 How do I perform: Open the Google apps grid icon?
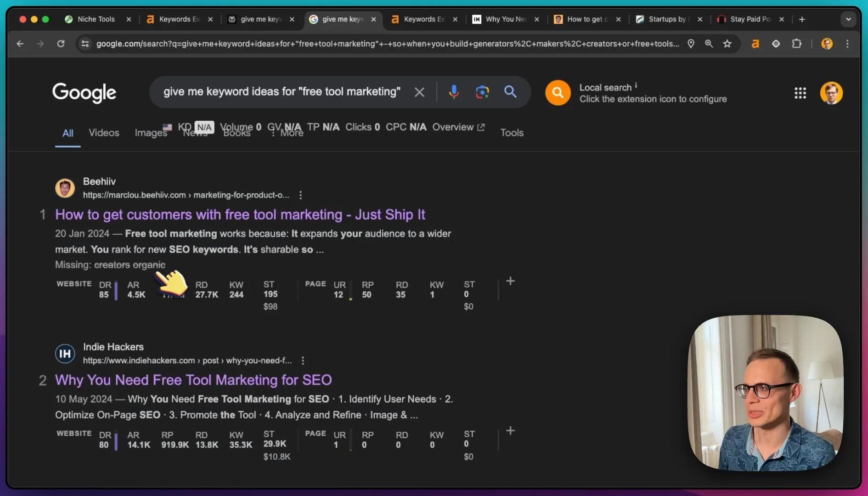click(x=800, y=93)
